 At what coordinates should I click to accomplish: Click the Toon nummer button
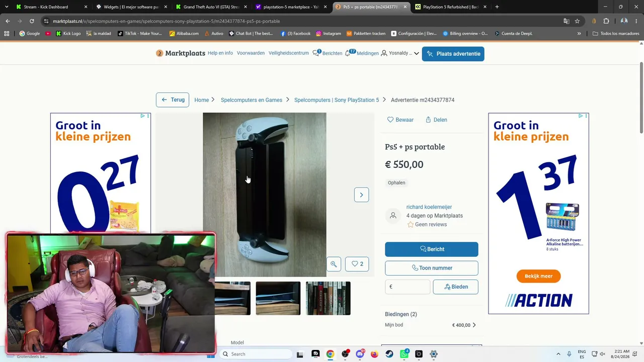pyautogui.click(x=432, y=268)
